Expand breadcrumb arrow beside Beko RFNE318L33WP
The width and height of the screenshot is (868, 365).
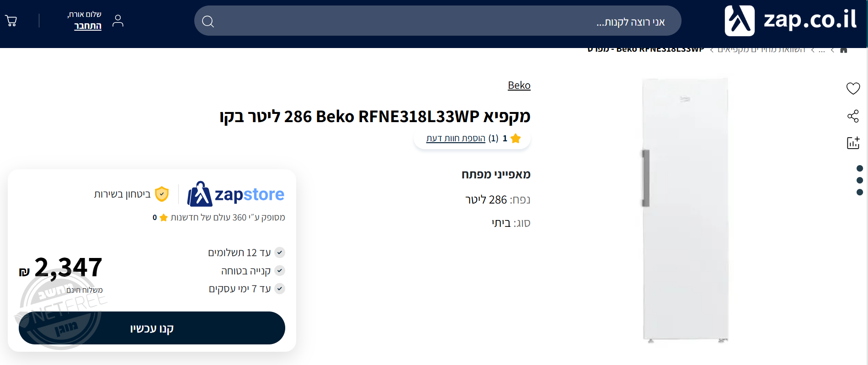click(711, 49)
